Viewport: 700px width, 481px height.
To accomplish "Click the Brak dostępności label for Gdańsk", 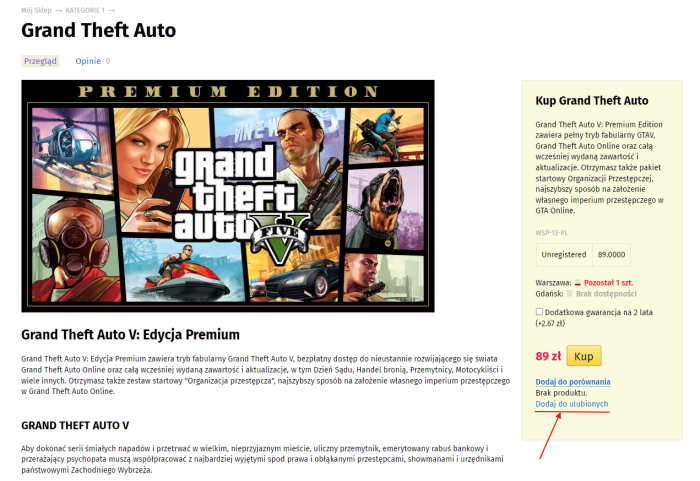I will 606,293.
